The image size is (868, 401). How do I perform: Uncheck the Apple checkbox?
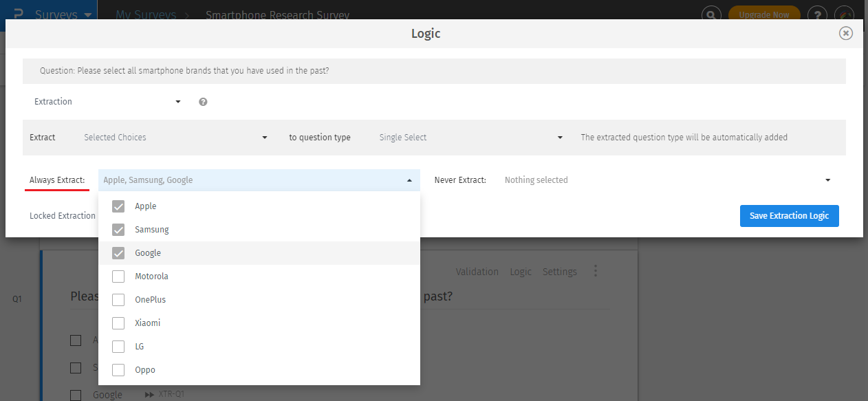[118, 206]
